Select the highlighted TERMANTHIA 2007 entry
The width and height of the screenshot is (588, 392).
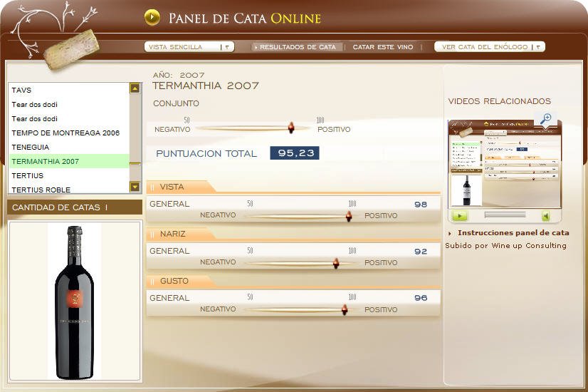68,162
